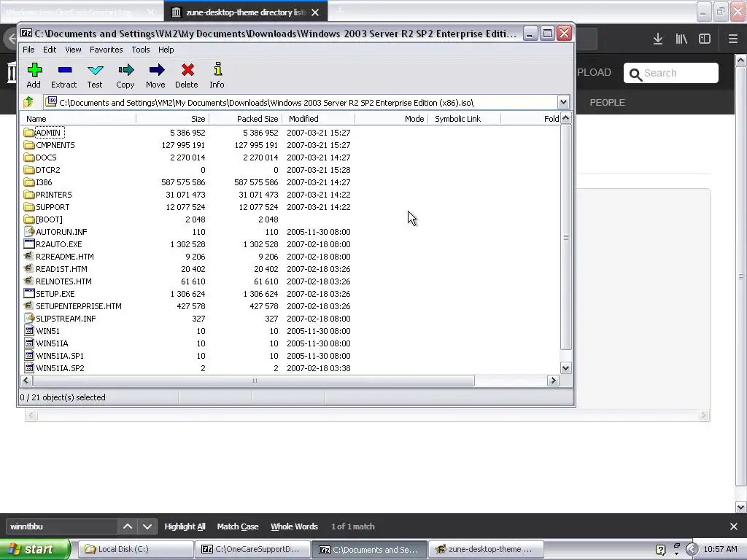Open the Help menu
Screen dimensions: 747x560
coord(166,50)
